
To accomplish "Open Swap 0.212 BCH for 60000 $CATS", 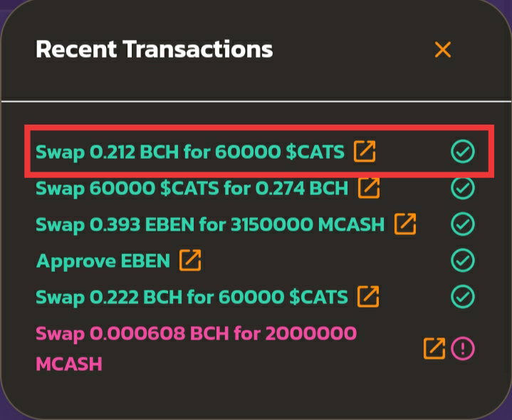I will pos(189,152).
